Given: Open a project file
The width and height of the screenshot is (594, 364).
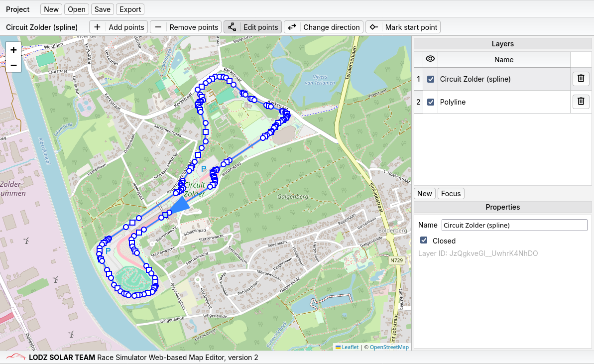Looking at the screenshot, I should [x=77, y=9].
